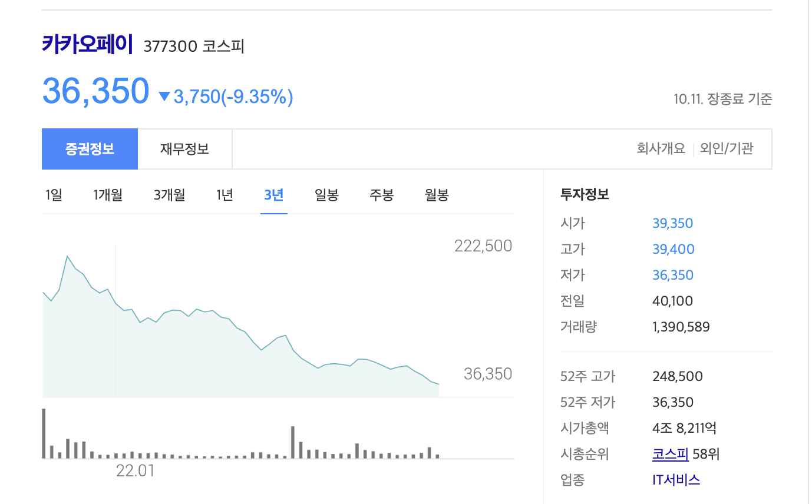812x504 pixels.
Task: Switch to the 일봉 candle chart
Action: 326,195
